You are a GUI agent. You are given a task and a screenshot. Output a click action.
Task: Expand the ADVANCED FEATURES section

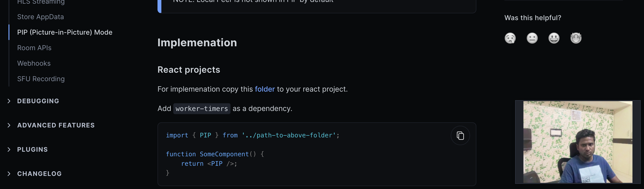pyautogui.click(x=56, y=125)
